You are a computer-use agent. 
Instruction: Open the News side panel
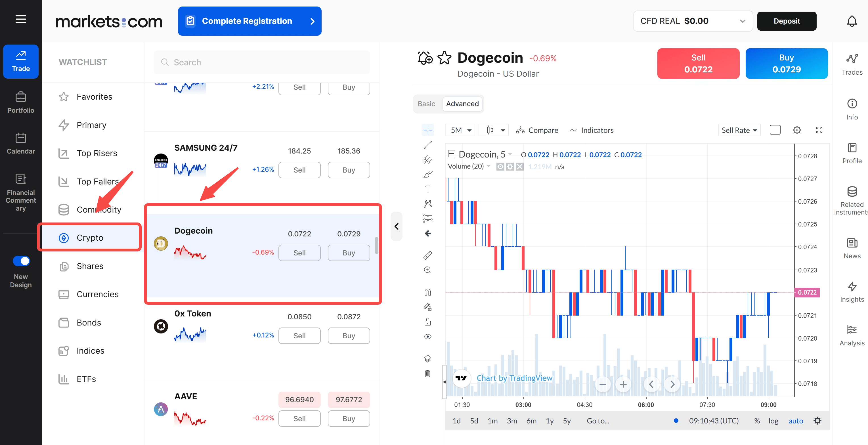click(x=852, y=248)
